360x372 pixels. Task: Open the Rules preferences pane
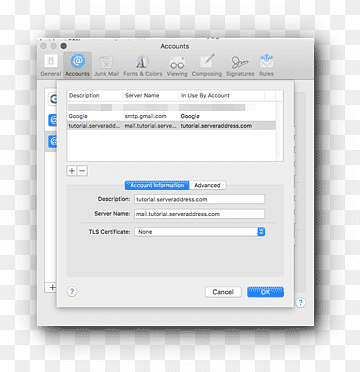[266, 66]
